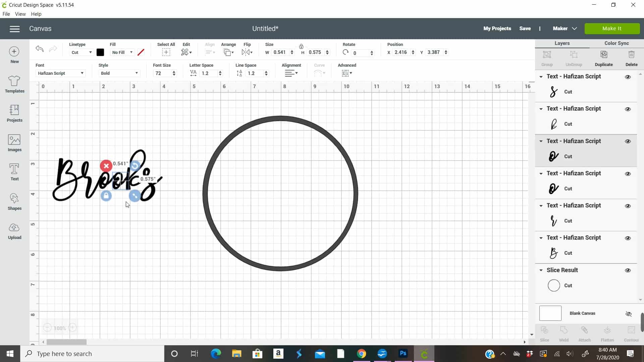Open the Maker machine selector dropdown
The width and height of the screenshot is (644, 362).
565,28
